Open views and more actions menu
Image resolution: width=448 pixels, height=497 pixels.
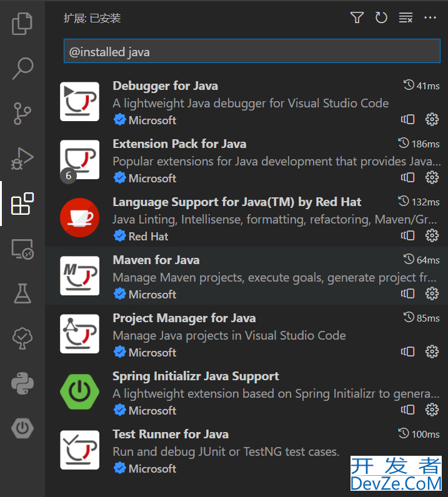point(431,17)
